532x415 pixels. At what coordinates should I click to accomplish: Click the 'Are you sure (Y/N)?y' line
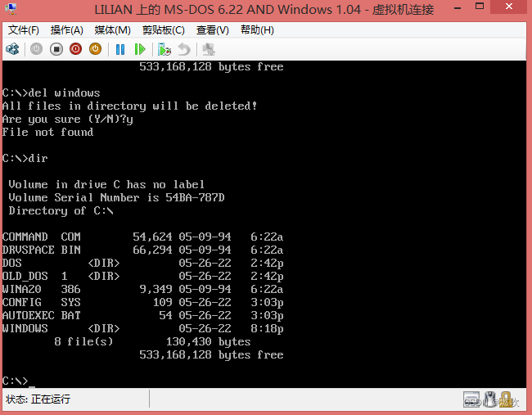click(x=67, y=120)
